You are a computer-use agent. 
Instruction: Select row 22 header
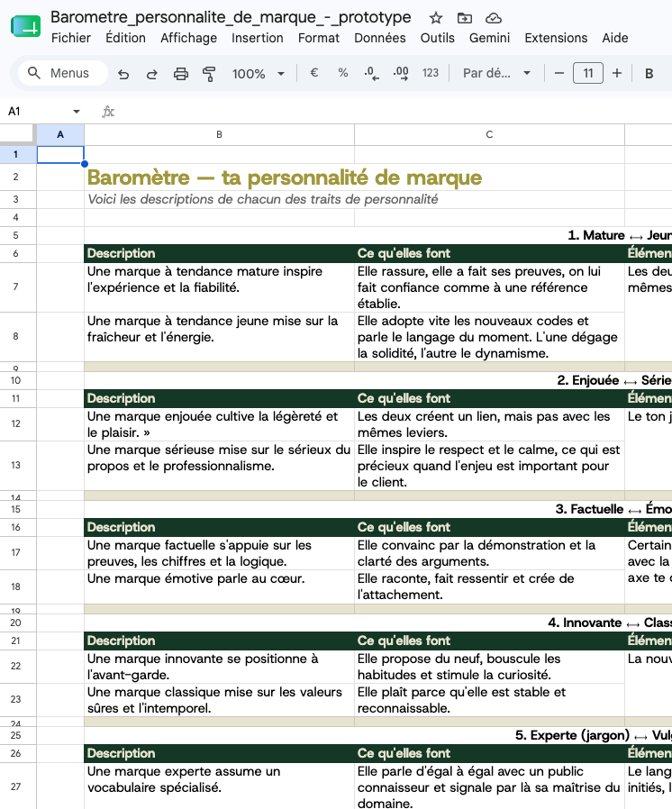(16, 666)
